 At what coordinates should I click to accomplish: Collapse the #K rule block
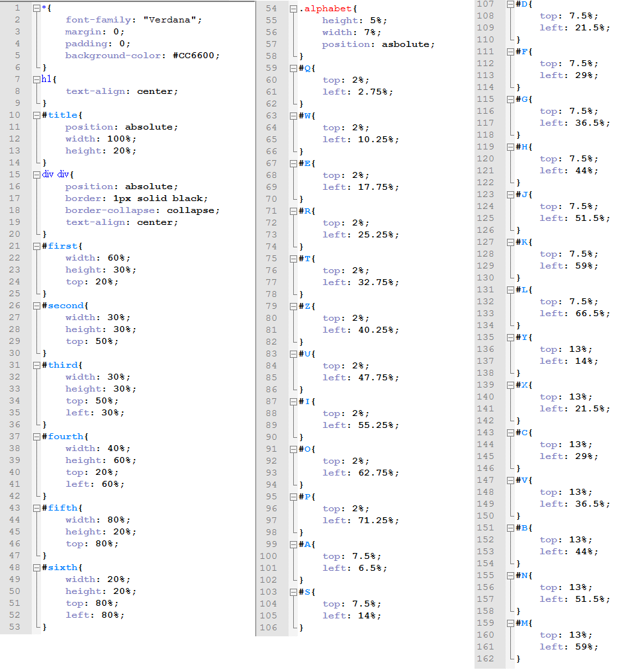510,242
